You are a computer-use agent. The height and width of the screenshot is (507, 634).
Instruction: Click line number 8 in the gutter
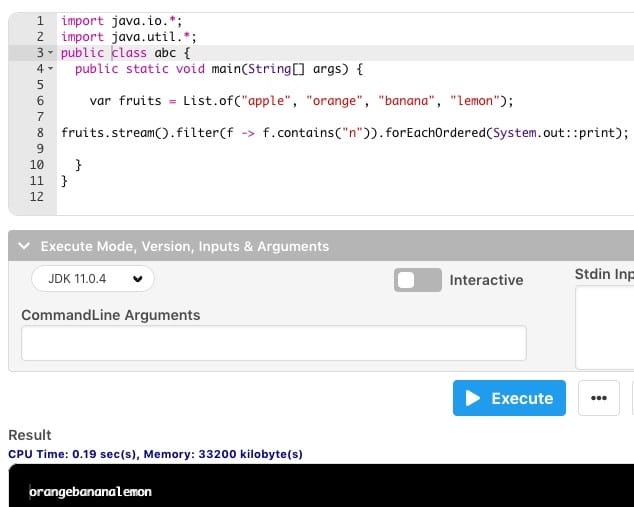point(39,133)
